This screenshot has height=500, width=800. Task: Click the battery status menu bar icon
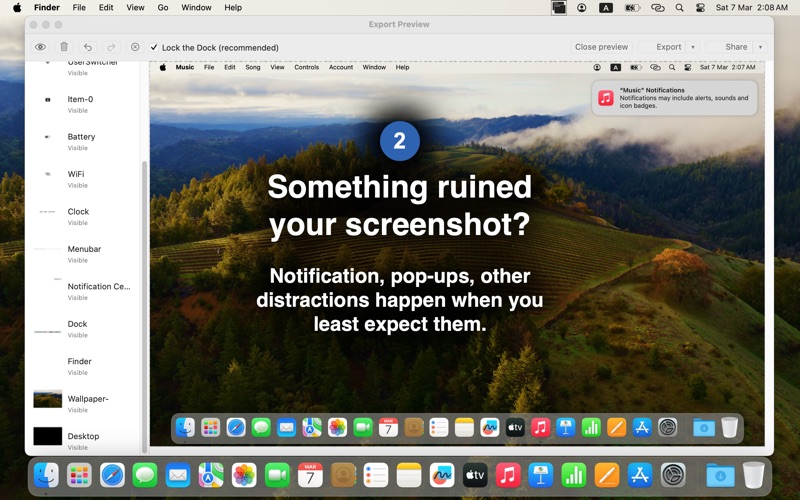(633, 8)
